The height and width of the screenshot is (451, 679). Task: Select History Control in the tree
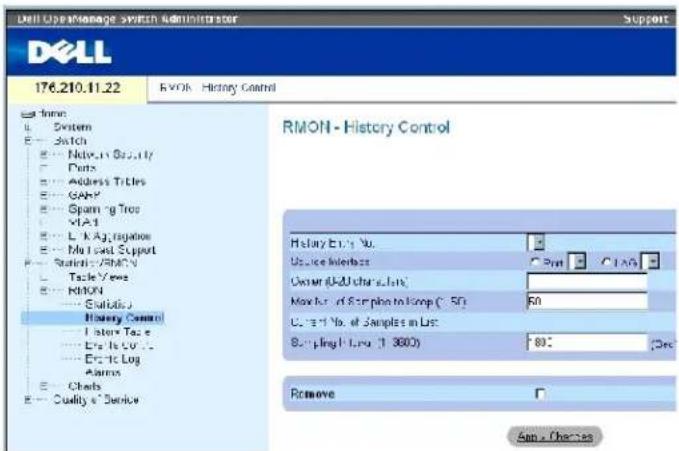(124, 318)
